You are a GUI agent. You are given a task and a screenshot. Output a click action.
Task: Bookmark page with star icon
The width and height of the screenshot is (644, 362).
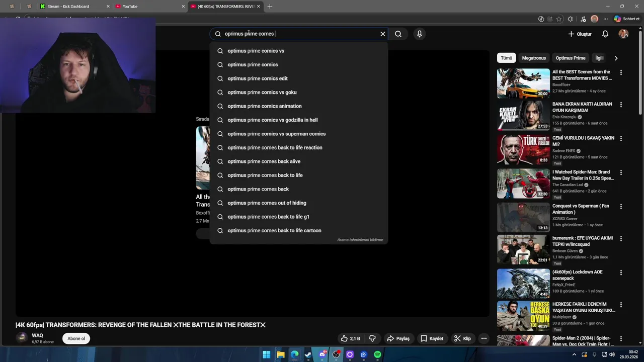pos(559,19)
